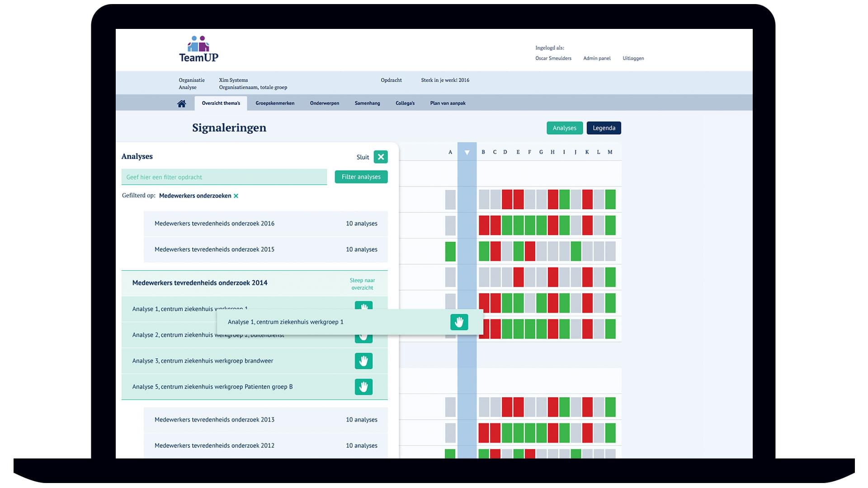Click user name Oscar Smeulders
Viewport: 868px width, 488px height.
pyautogui.click(x=553, y=58)
